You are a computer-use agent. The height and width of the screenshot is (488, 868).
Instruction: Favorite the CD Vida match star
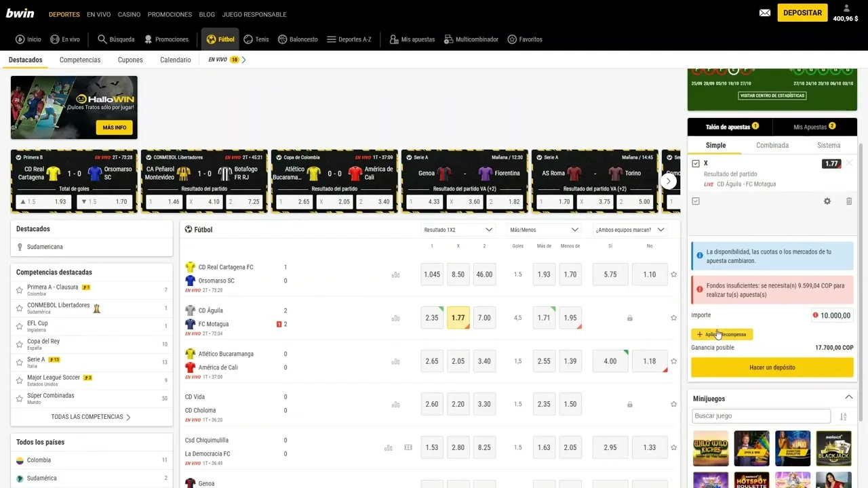coord(673,404)
